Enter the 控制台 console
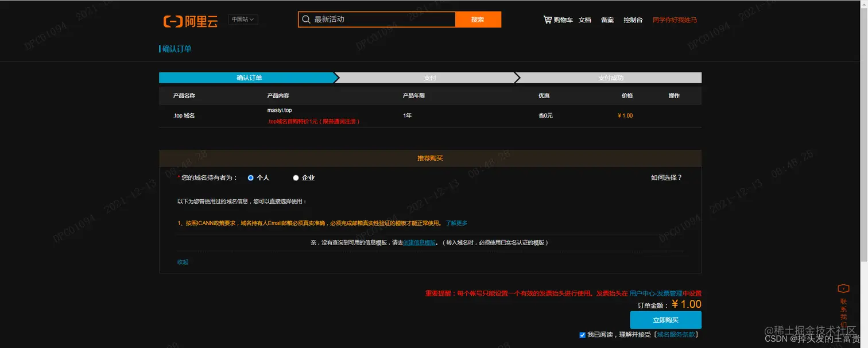The height and width of the screenshot is (348, 868). click(633, 20)
